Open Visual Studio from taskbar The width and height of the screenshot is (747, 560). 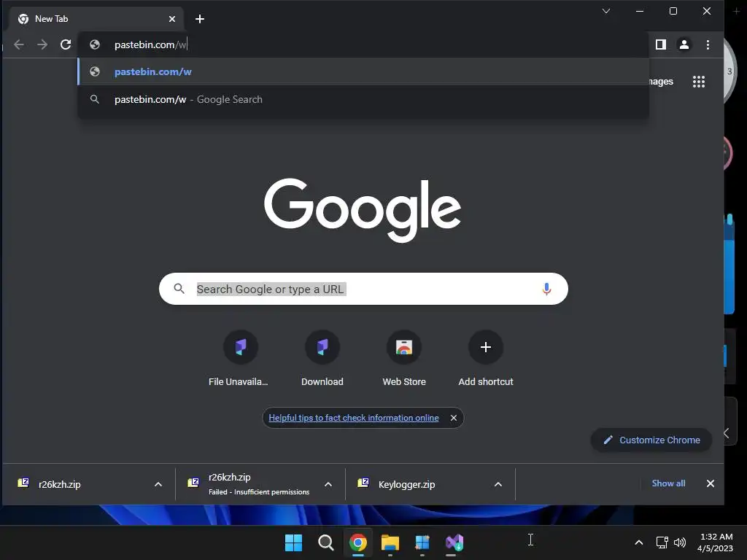pyautogui.click(x=454, y=542)
